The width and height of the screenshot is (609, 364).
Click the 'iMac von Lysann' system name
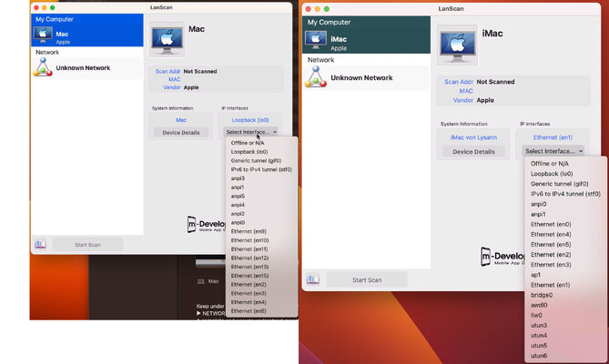pos(473,137)
